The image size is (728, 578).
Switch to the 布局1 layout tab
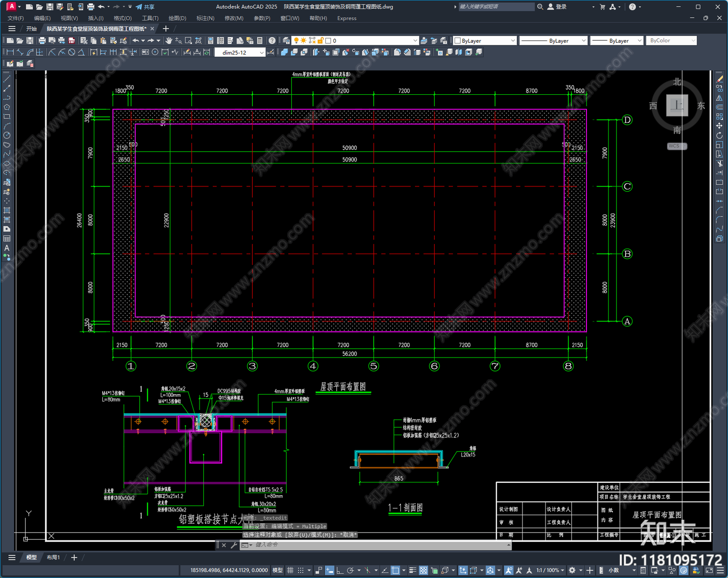click(53, 558)
